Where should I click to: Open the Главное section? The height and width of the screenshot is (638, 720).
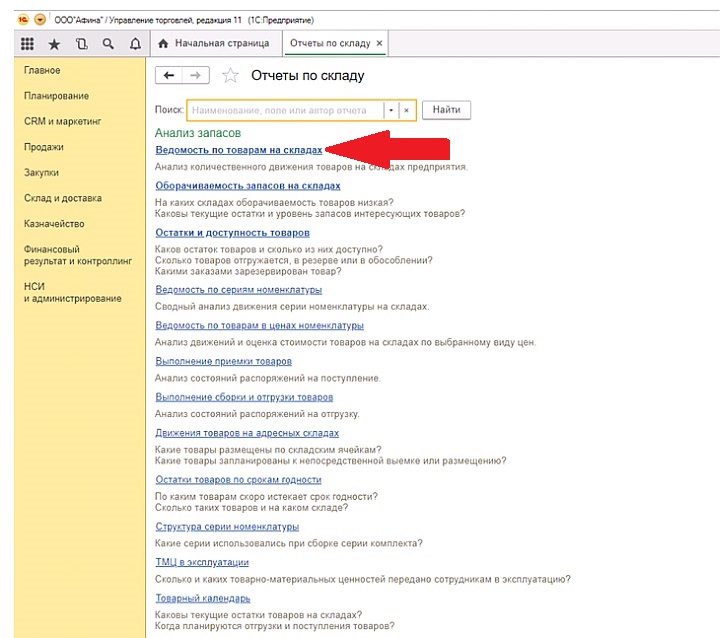(x=42, y=70)
